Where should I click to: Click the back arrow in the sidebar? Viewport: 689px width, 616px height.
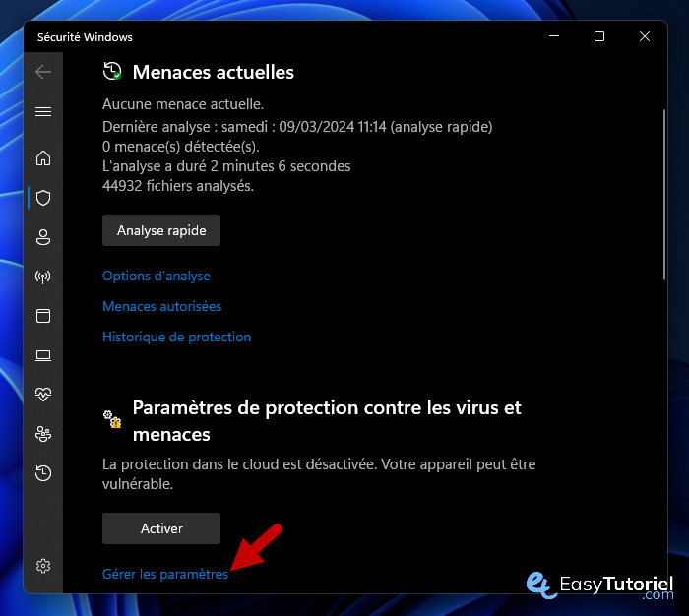pyautogui.click(x=43, y=72)
